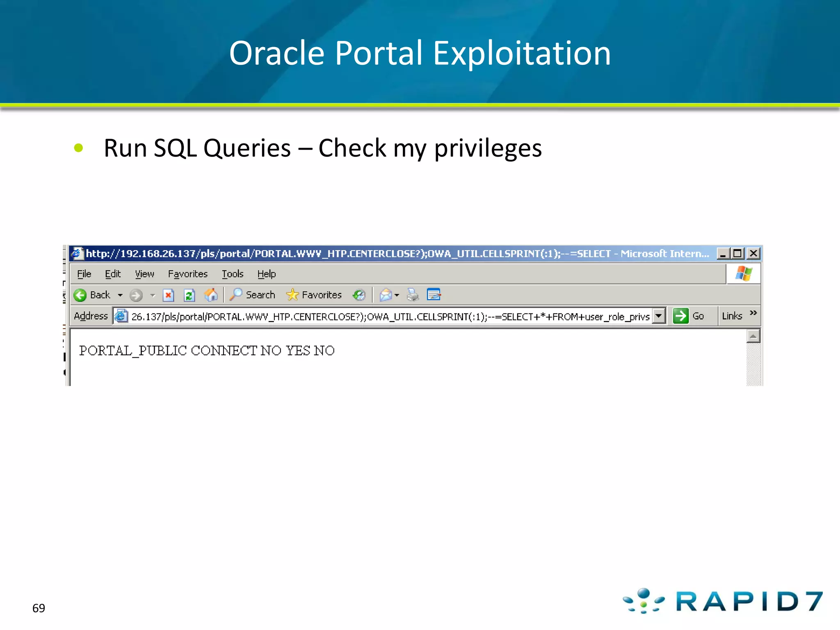The image size is (840, 630).
Task: Click the IE icon in title bar
Action: [78, 254]
